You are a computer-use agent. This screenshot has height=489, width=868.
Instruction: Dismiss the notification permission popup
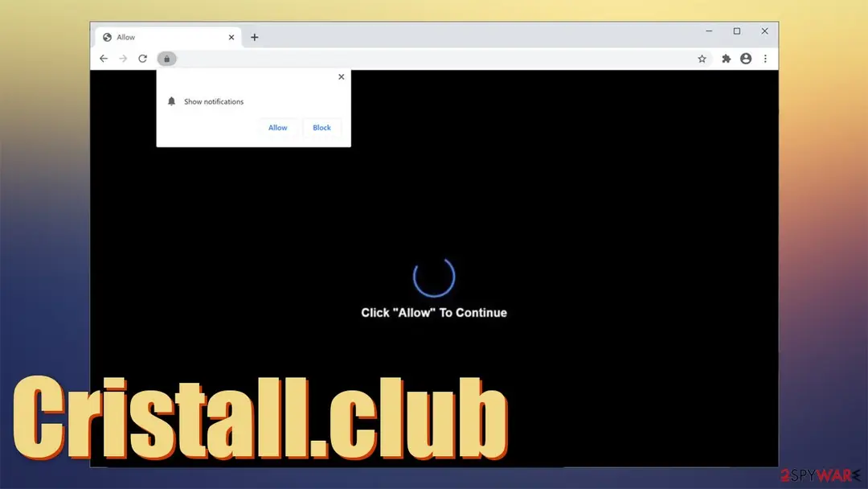pos(341,77)
